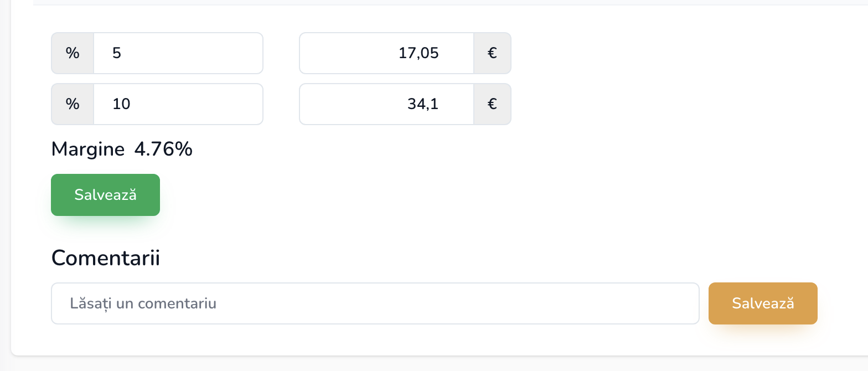Click empty space right of green Salvează
This screenshot has height=371, width=868.
click(387, 195)
